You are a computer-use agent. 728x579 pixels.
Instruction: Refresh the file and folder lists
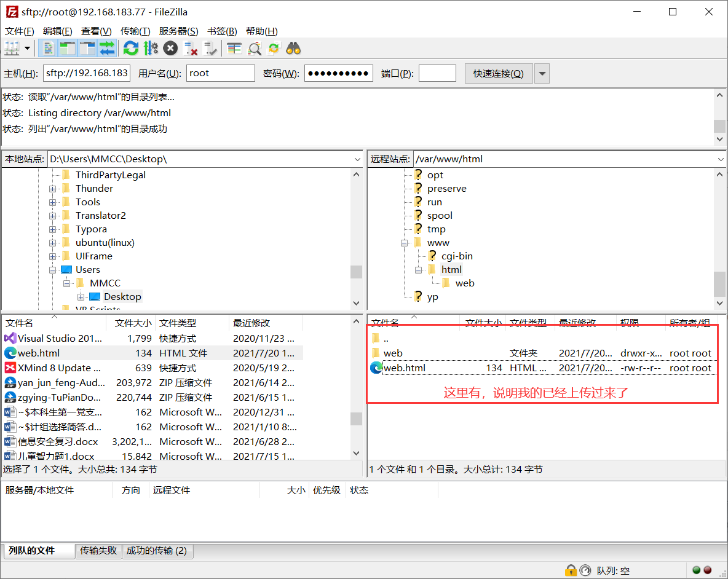(131, 48)
